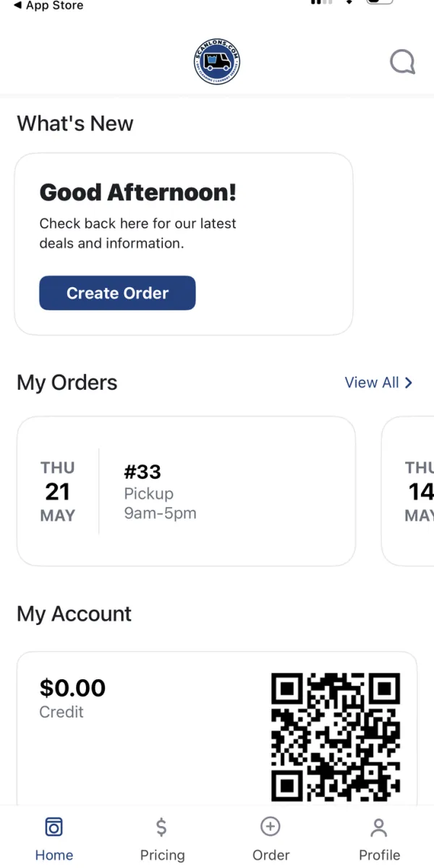Screen dimensions: 434x868
Task: Tap the account QR code
Action: [x=336, y=737]
